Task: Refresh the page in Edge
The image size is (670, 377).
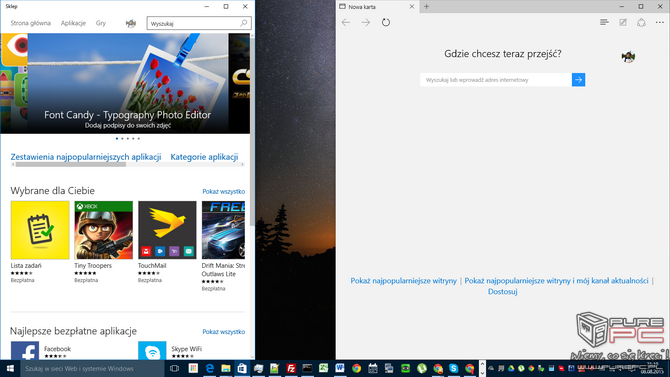Action: click(x=385, y=22)
